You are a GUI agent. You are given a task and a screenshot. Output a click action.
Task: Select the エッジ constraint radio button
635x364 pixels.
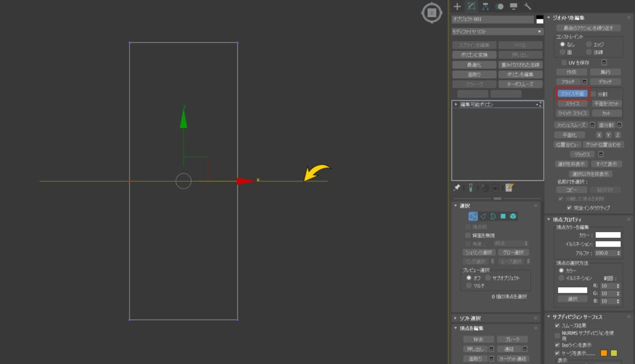click(x=589, y=45)
